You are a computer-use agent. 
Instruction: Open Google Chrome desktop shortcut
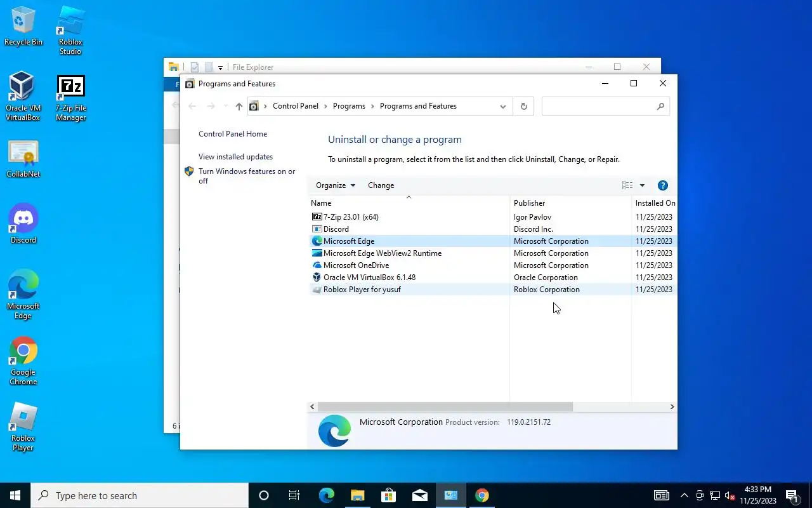pyautogui.click(x=23, y=361)
